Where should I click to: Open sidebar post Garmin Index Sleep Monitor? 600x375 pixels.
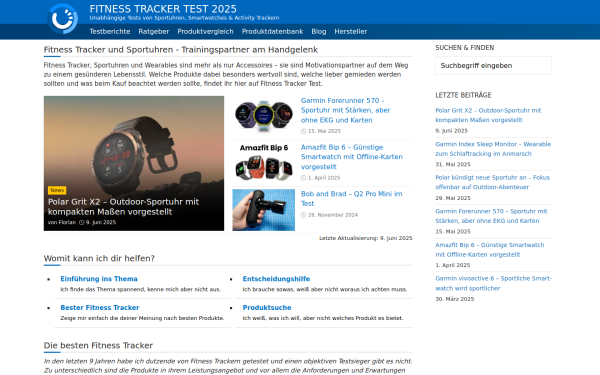click(493, 149)
